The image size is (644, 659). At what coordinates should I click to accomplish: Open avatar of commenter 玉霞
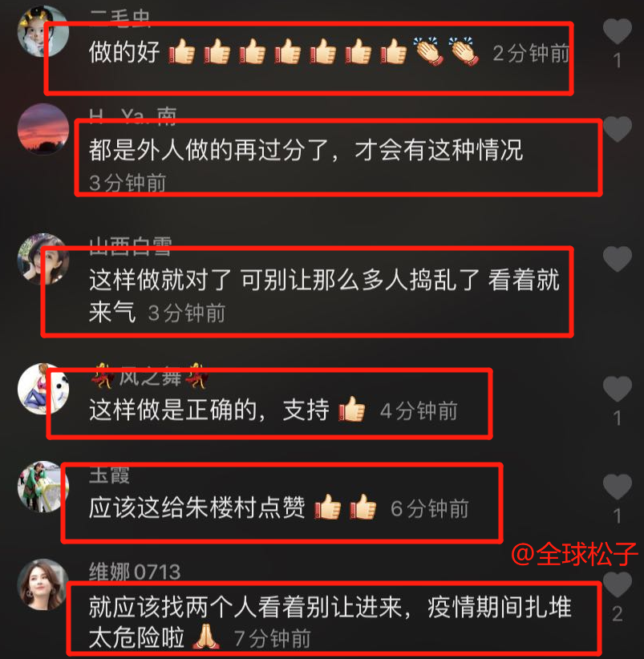coord(43,487)
